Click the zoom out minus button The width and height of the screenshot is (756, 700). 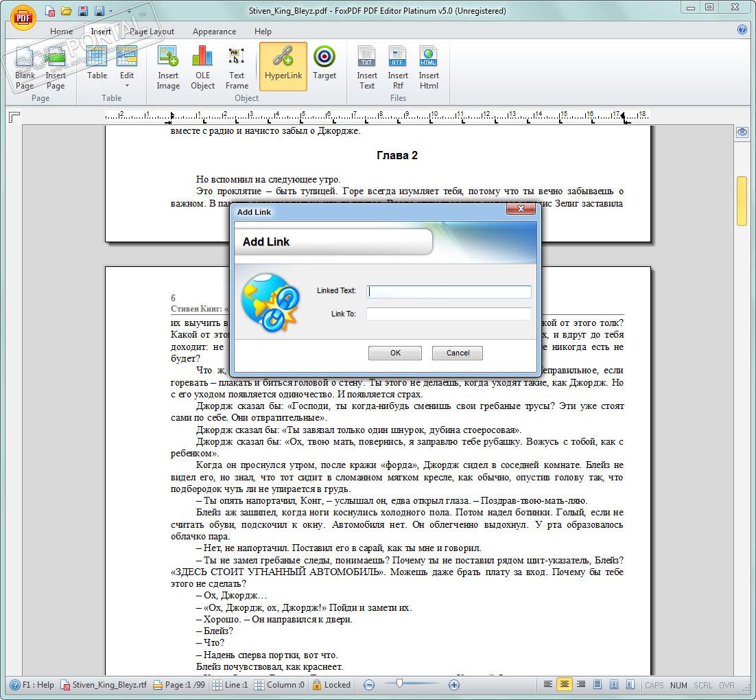[369, 685]
